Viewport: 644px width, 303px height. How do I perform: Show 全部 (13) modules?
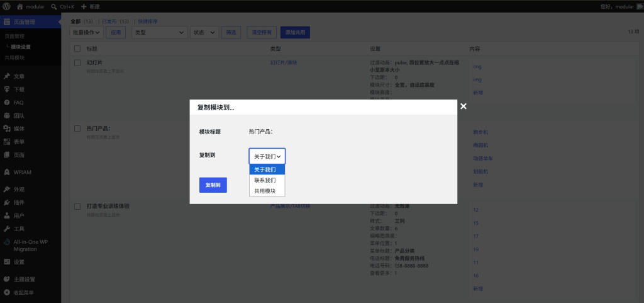point(81,21)
